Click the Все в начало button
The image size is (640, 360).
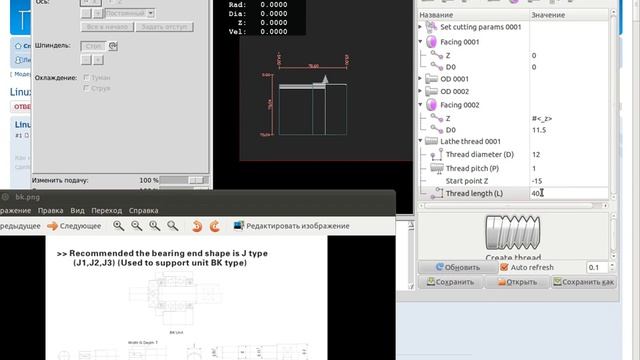(107, 27)
